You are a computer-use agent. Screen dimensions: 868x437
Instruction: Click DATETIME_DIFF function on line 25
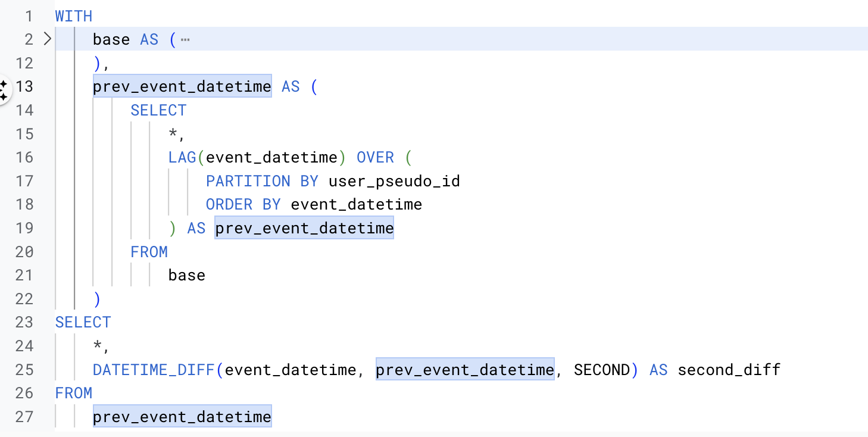154,369
